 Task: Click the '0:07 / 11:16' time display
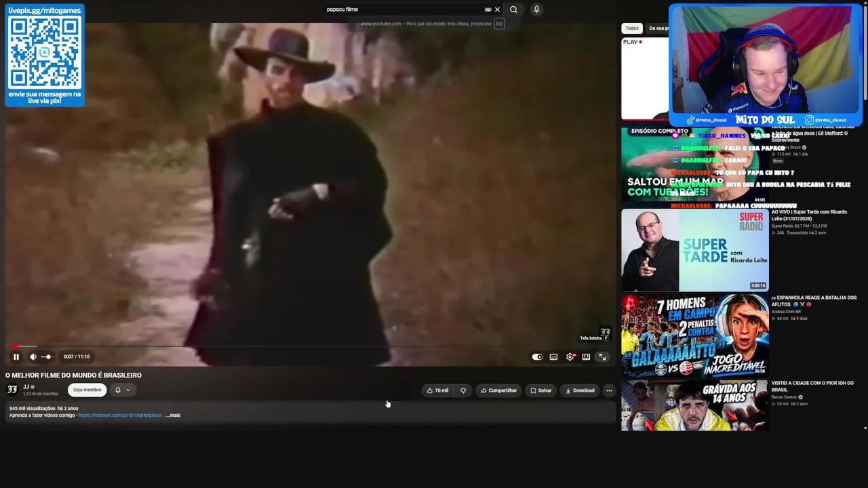(77, 357)
